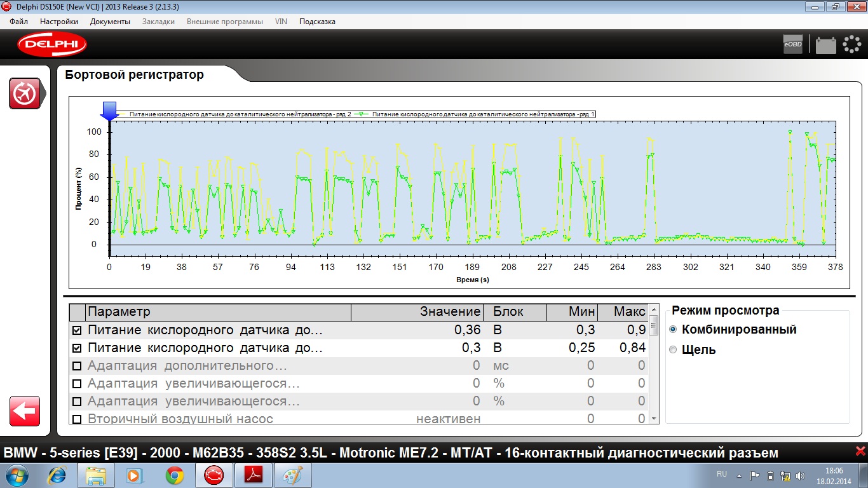Click the Блок column header
The image size is (868, 488).
[x=515, y=312]
